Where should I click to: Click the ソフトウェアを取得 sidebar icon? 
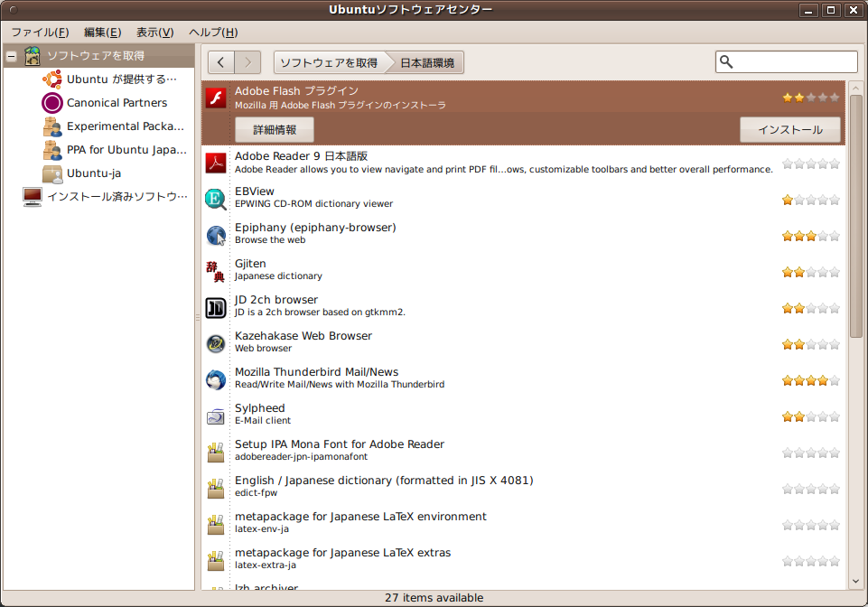click(33, 56)
